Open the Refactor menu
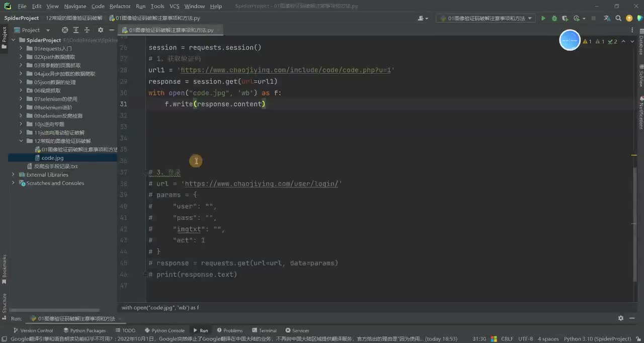This screenshot has height=343, width=644. [120, 6]
